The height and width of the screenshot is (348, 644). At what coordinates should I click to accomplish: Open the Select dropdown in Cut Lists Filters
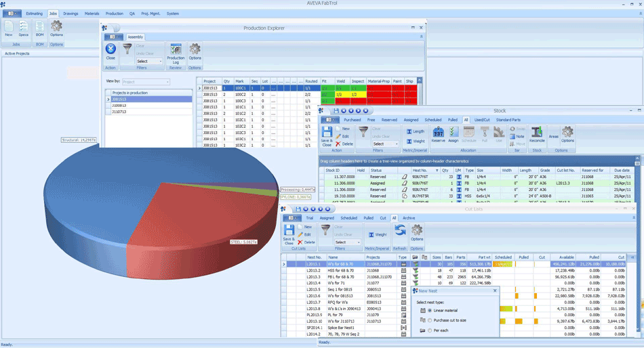348,242
